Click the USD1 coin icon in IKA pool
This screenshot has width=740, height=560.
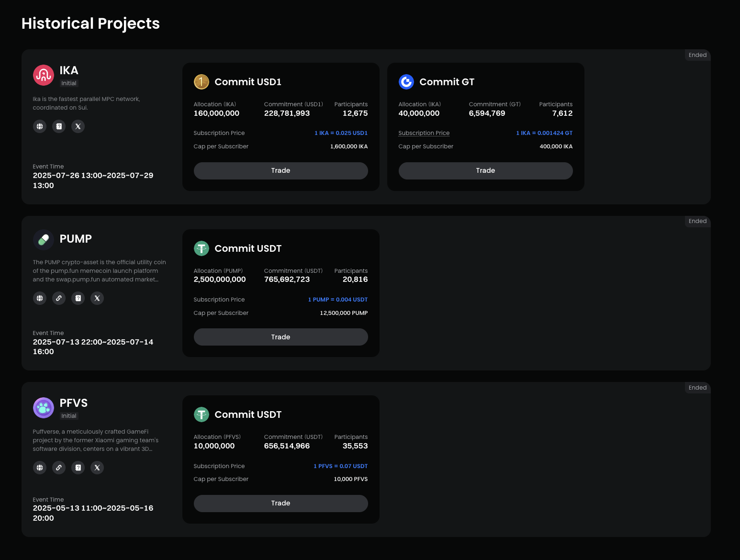pyautogui.click(x=202, y=82)
